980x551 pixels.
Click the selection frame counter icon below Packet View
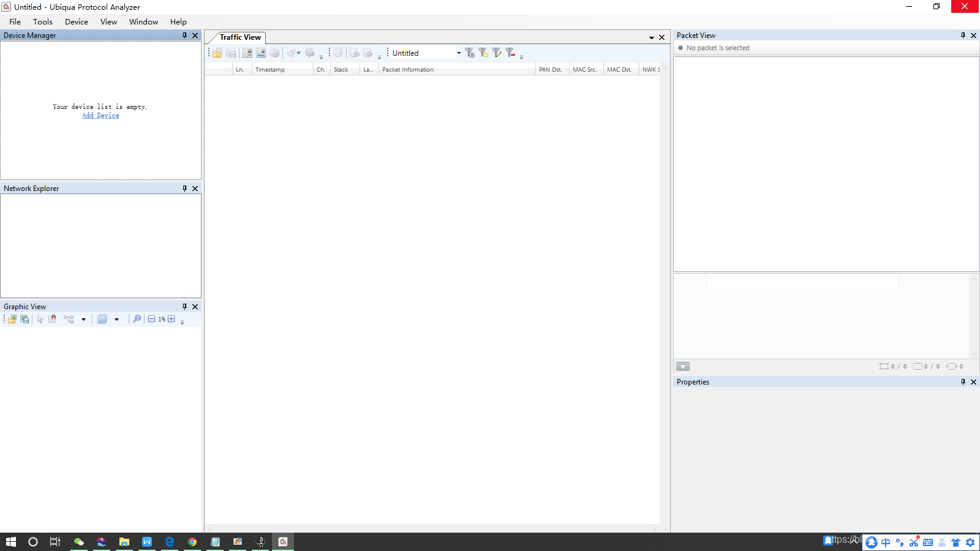[884, 367]
